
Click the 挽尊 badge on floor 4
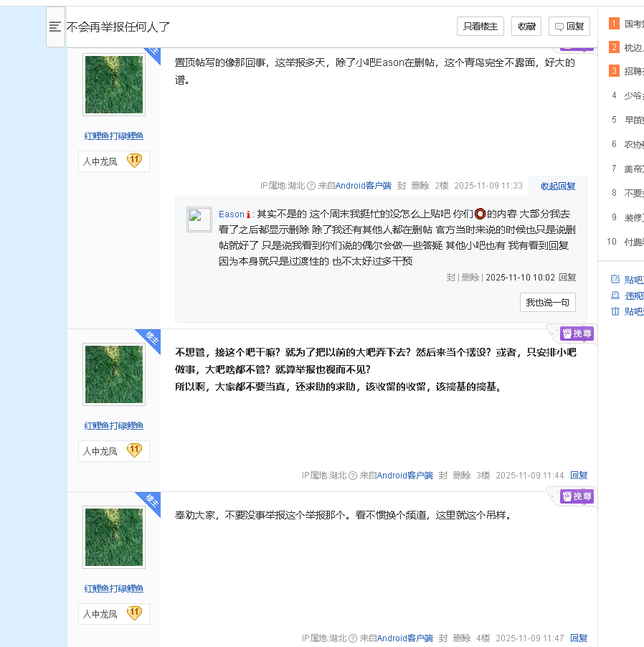pos(577,496)
